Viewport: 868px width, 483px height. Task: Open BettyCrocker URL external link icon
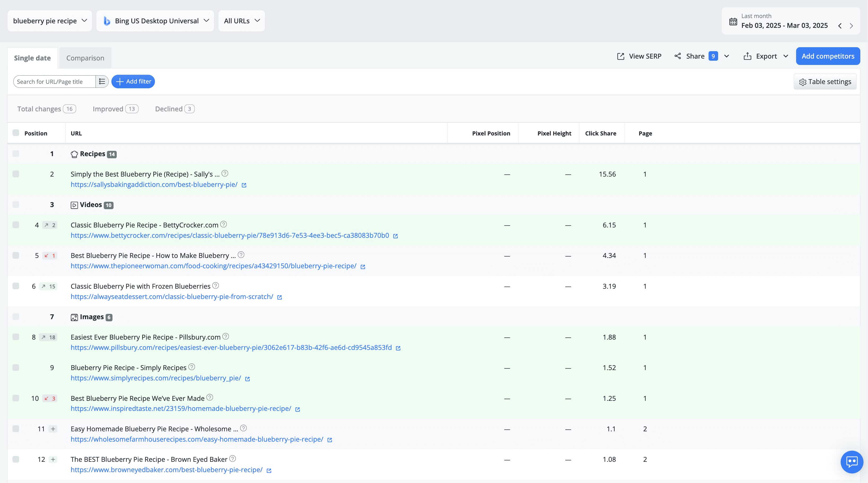396,236
